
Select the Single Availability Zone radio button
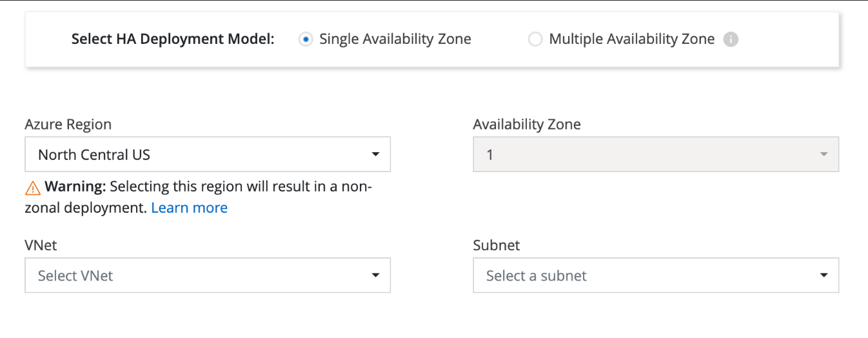305,39
